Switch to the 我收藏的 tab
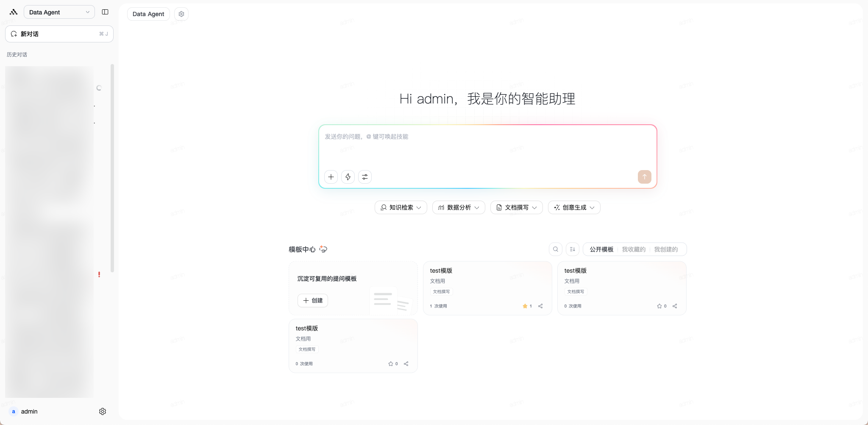This screenshot has height=425, width=868. [634, 249]
